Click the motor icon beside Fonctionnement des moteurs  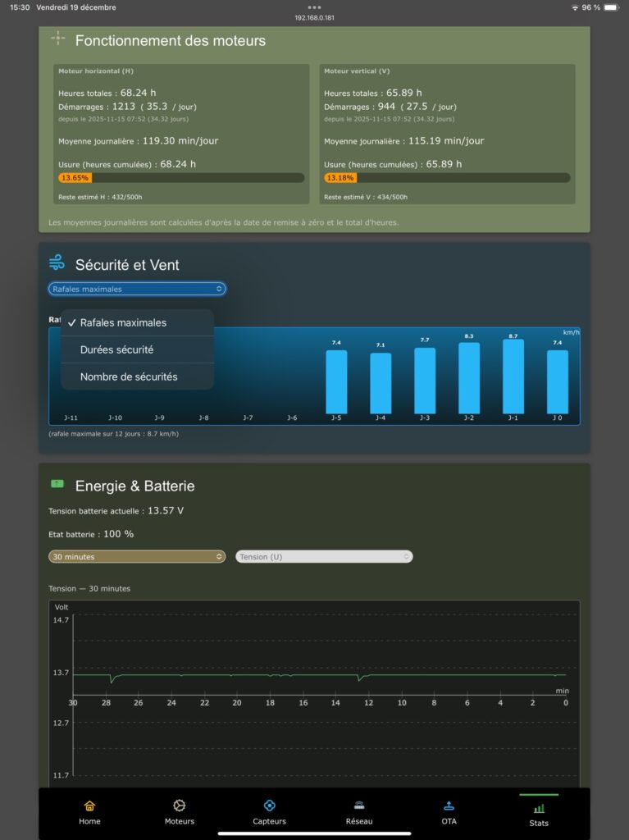[57, 38]
